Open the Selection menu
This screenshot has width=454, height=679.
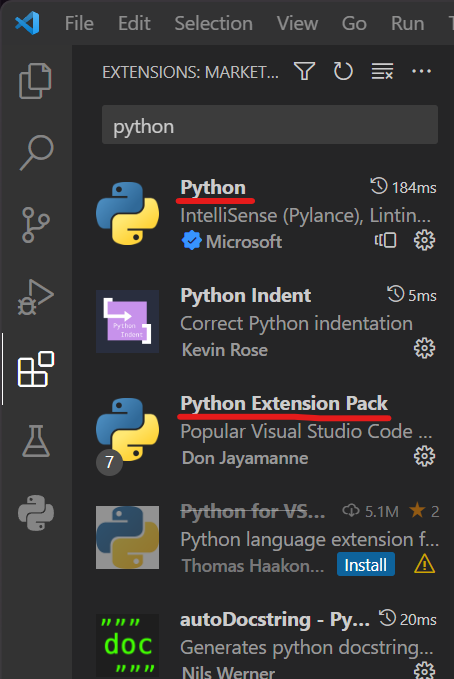click(x=214, y=23)
